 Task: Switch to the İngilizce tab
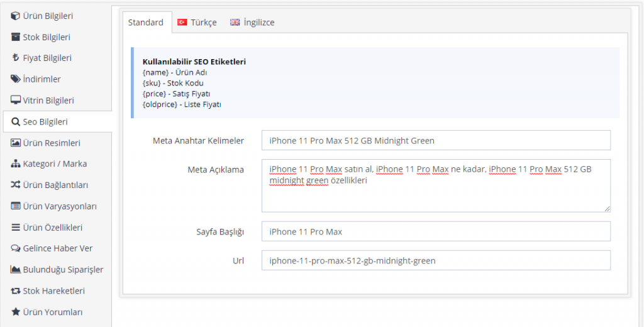point(252,22)
